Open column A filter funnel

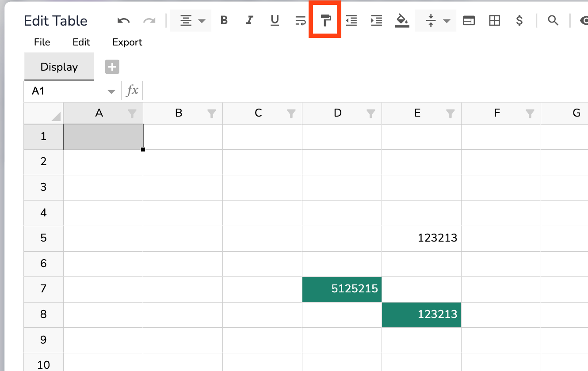coord(132,114)
